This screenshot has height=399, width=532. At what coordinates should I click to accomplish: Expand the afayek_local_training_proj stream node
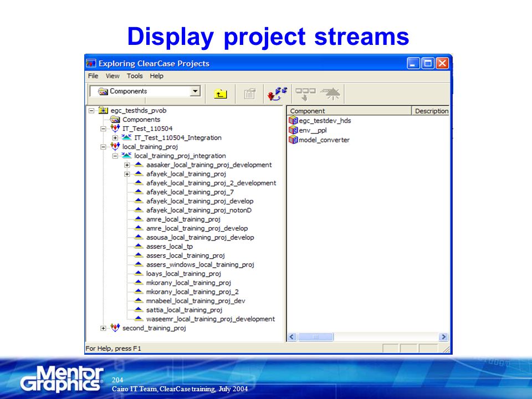click(x=127, y=174)
